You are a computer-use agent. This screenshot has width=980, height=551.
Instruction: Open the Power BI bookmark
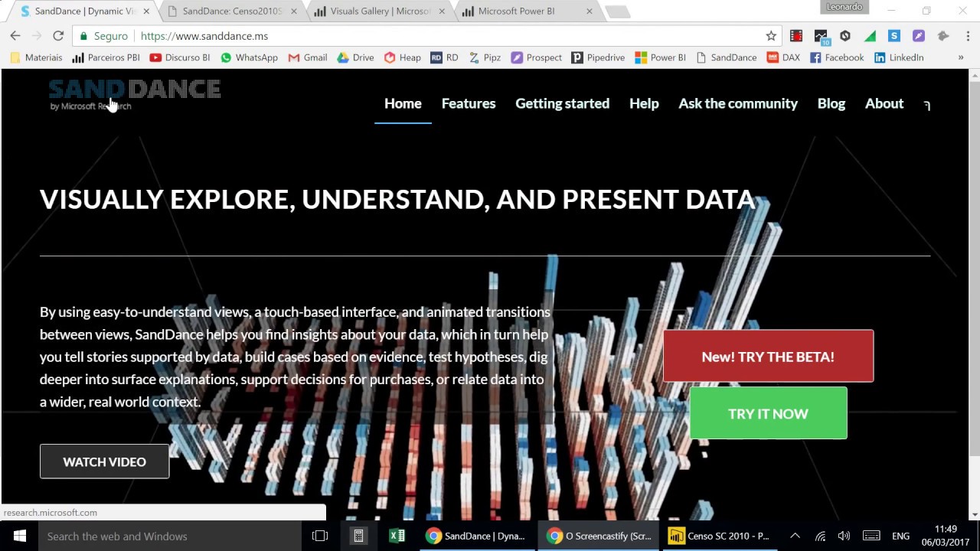[x=661, y=57]
